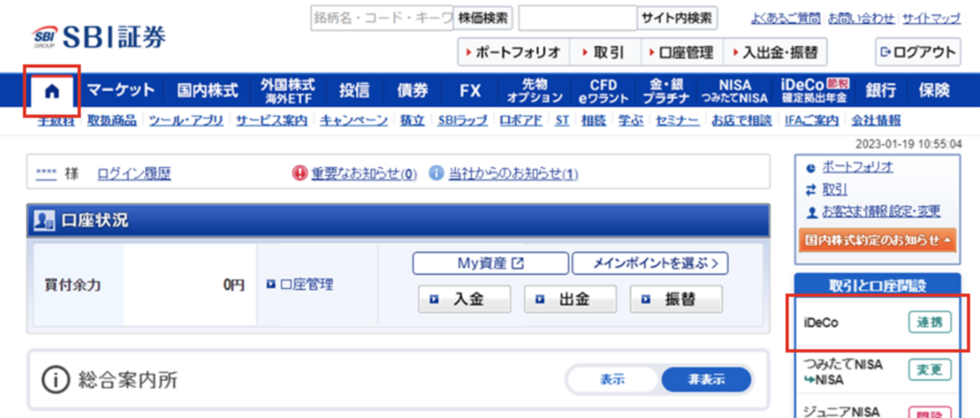Open the サービス案内 submenu link

pyautogui.click(x=272, y=120)
